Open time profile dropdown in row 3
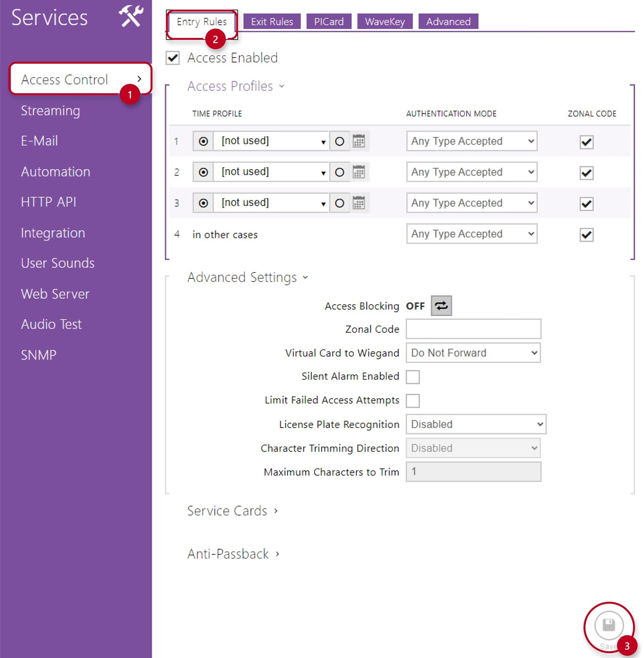644x658 pixels. (x=271, y=203)
